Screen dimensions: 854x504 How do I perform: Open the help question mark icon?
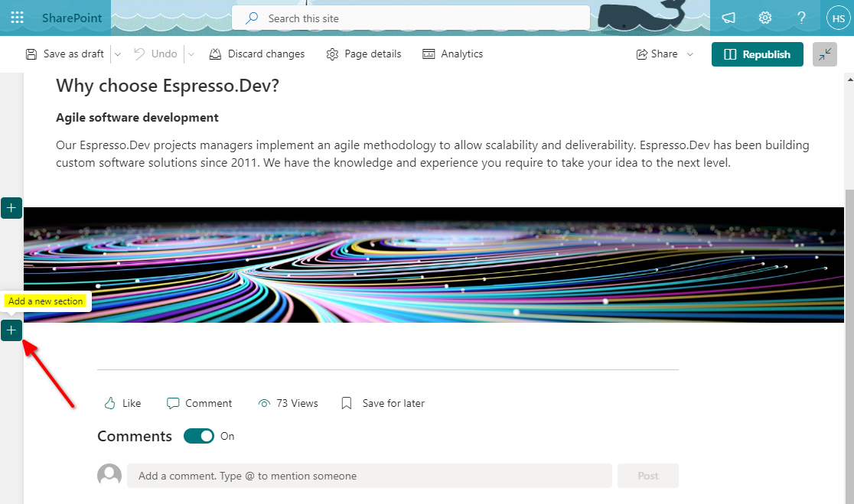pos(802,18)
